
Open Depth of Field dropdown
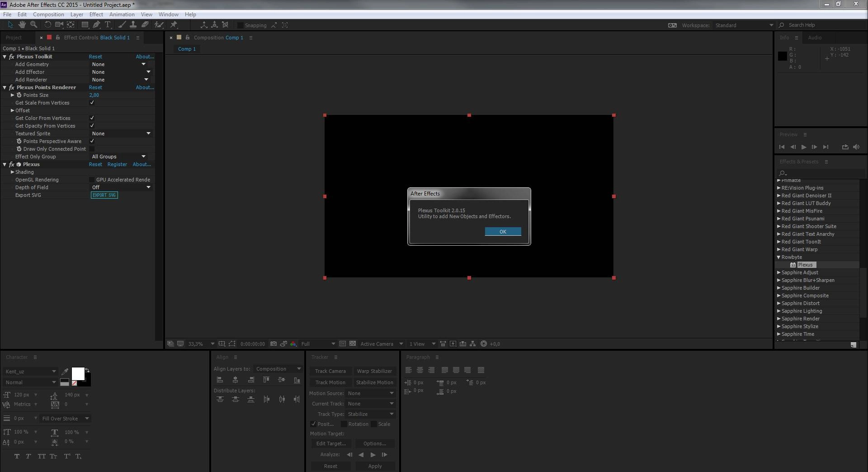(121, 187)
